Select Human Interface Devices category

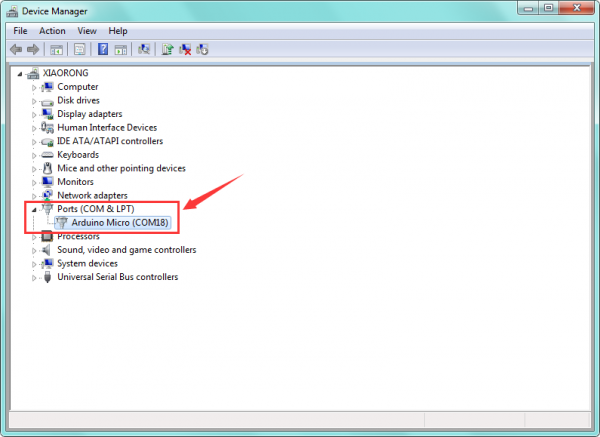pos(107,127)
